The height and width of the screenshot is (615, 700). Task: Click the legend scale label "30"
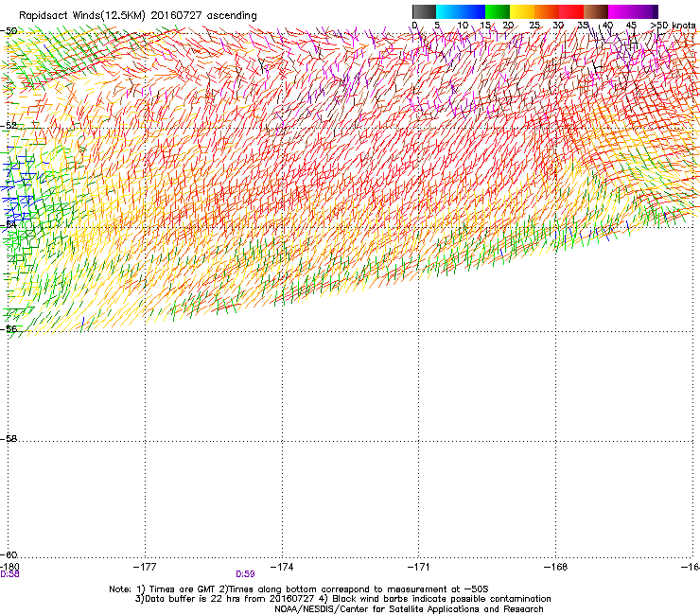[558, 26]
